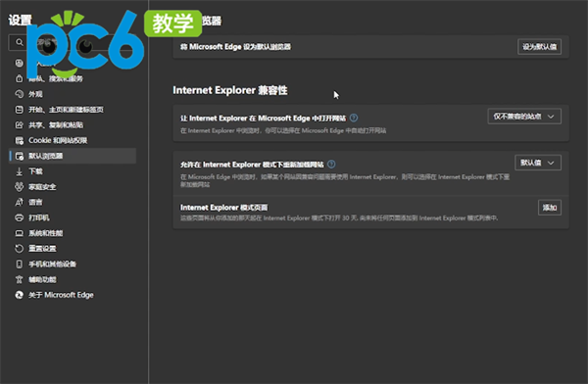Click info icon beside IE open sites option
Screen dimensions: 588x384
click(x=354, y=118)
